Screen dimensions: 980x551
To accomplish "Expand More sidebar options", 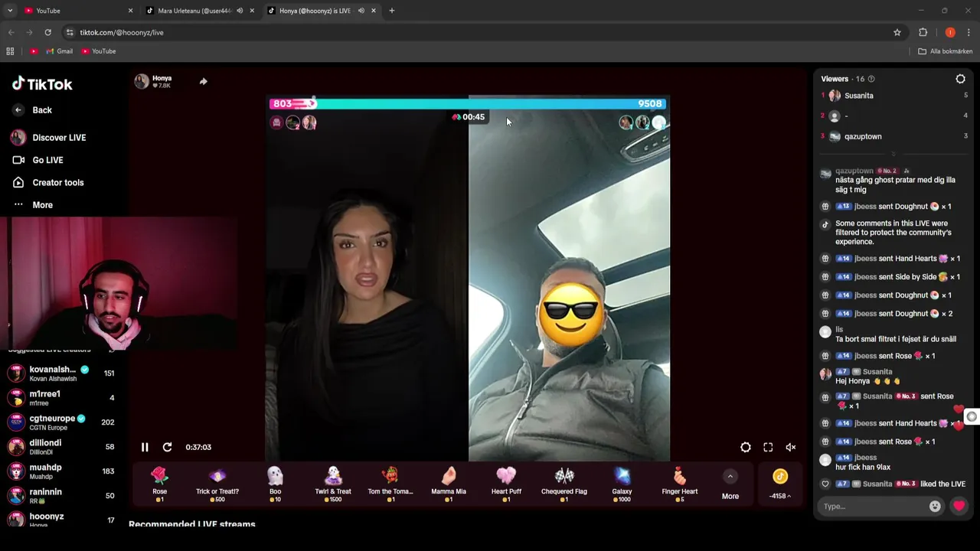I will click(33, 205).
